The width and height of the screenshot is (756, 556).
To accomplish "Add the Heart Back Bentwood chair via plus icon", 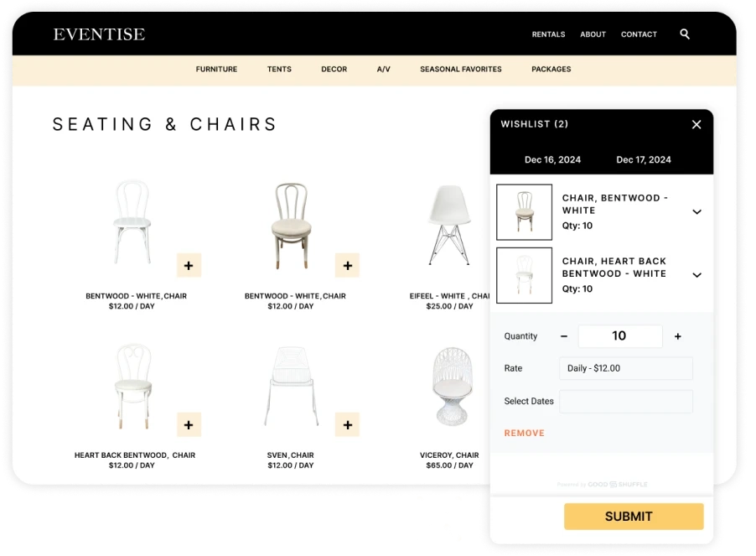I will [189, 424].
